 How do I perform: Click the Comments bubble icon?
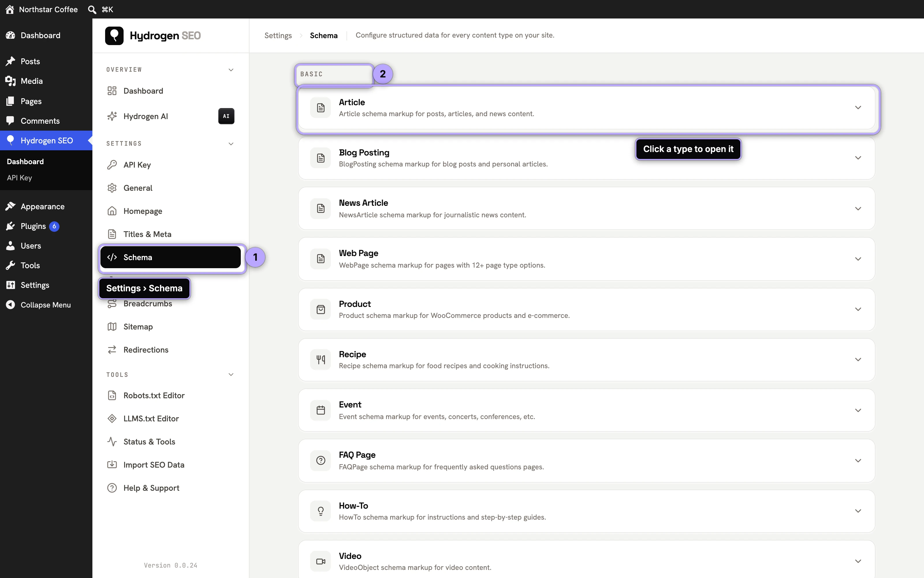[10, 121]
